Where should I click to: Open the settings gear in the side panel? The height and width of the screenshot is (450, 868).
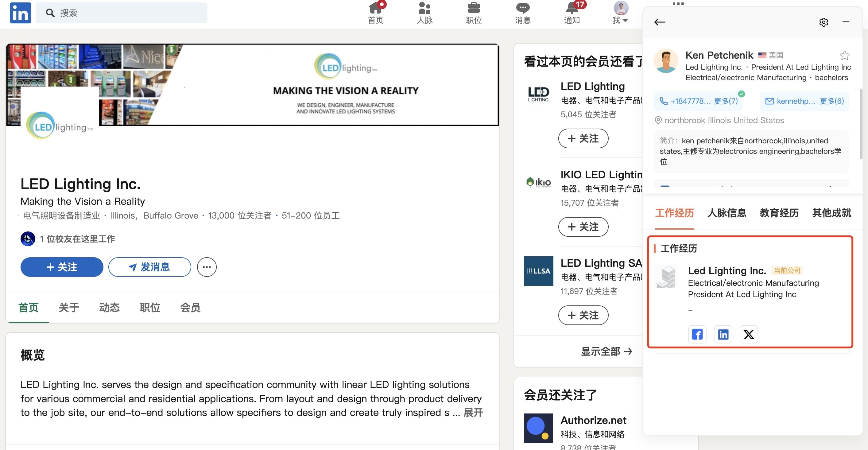tap(824, 22)
